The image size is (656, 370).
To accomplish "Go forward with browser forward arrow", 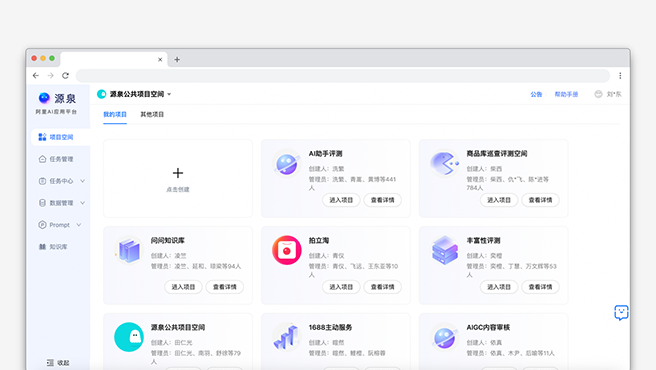I will coord(51,75).
